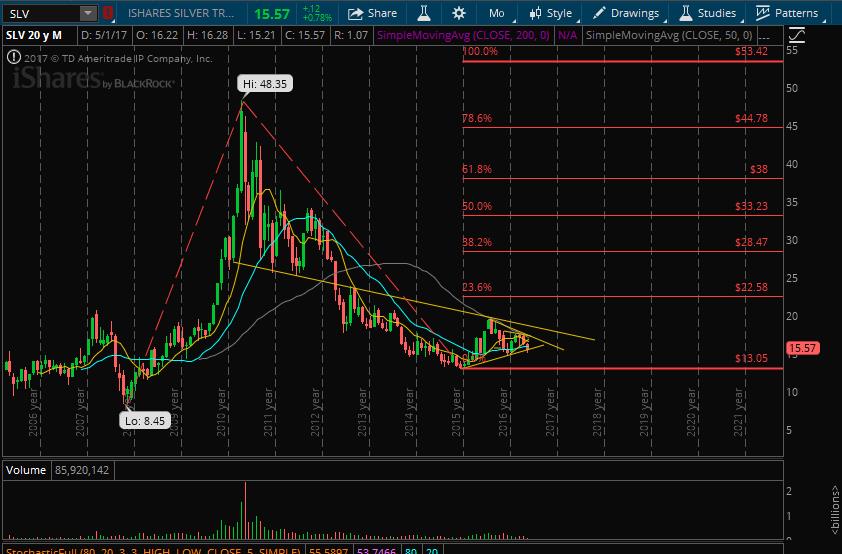Image resolution: width=842 pixels, height=554 pixels.
Task: Click the $44.78 Fibonacci price label
Action: point(751,118)
